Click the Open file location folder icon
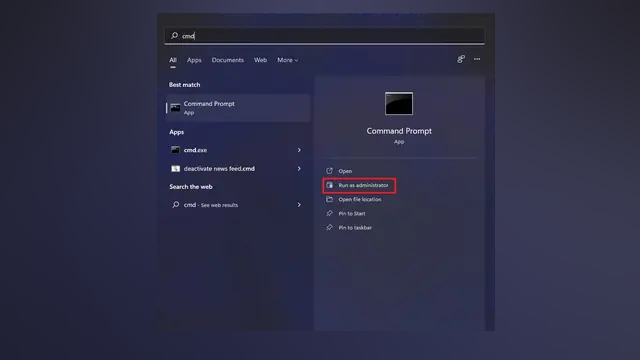 pos(329,199)
